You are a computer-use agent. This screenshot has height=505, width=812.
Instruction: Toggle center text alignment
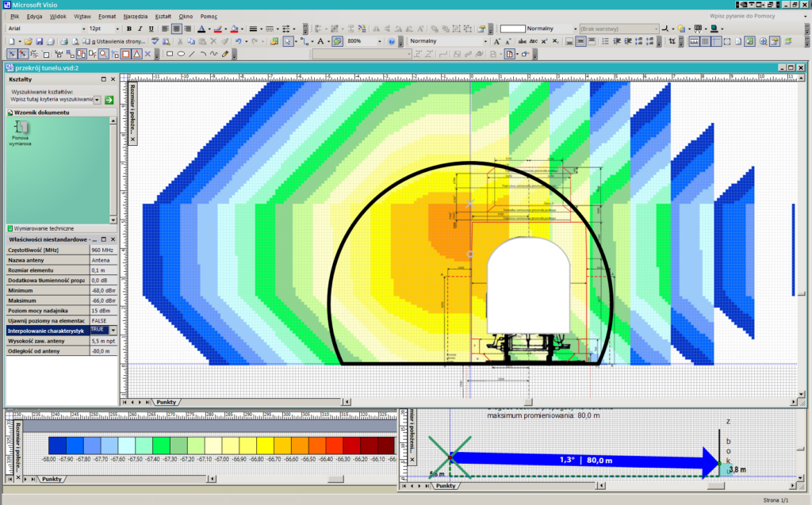click(x=176, y=29)
